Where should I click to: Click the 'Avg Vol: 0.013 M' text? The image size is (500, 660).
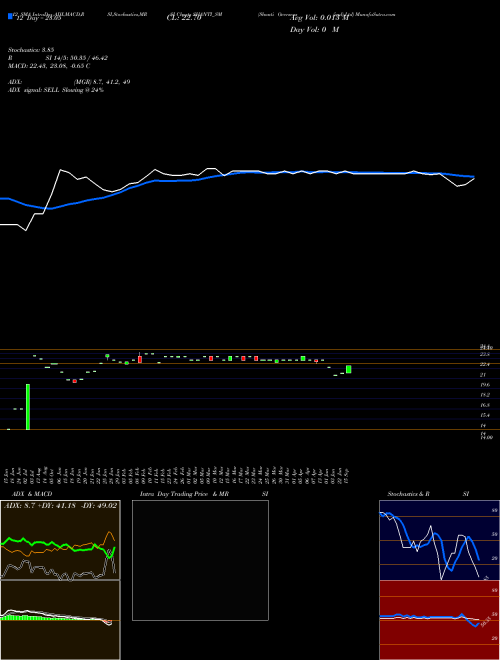coord(319,18)
